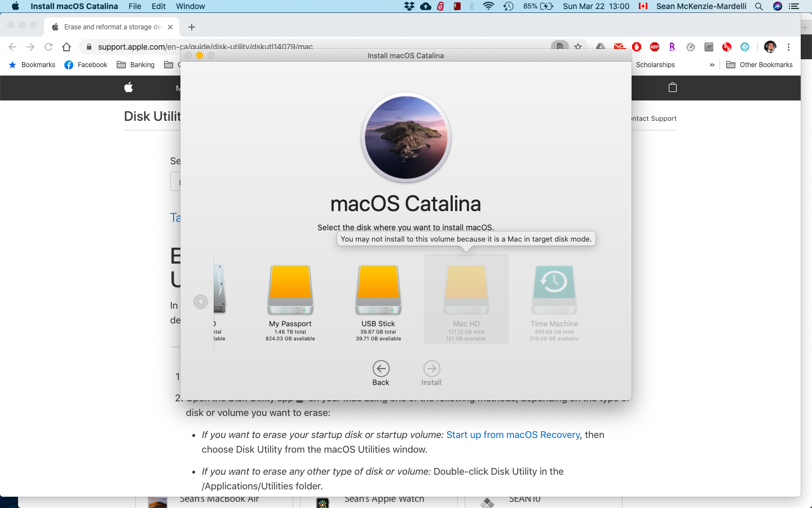Go to the browser home page
This screenshot has height=508, width=812.
click(67, 47)
